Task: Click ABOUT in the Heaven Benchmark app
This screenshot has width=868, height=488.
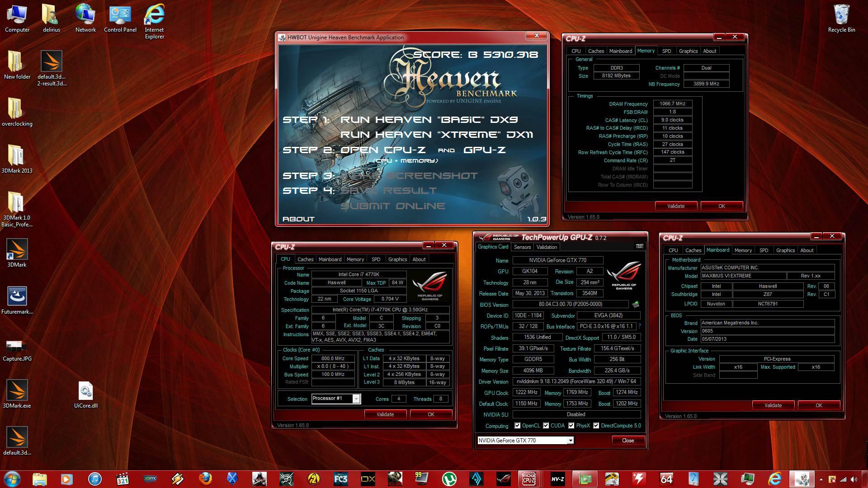Action: pos(298,219)
